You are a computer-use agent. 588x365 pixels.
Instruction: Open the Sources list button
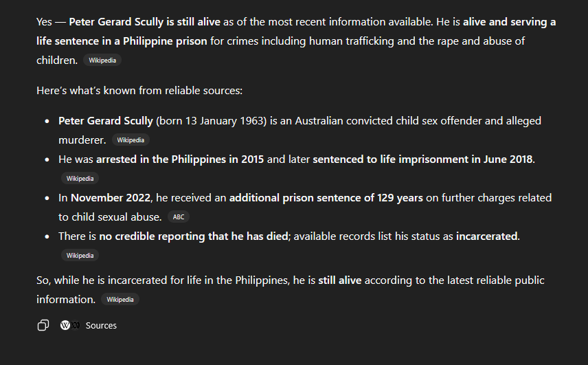[x=100, y=325]
